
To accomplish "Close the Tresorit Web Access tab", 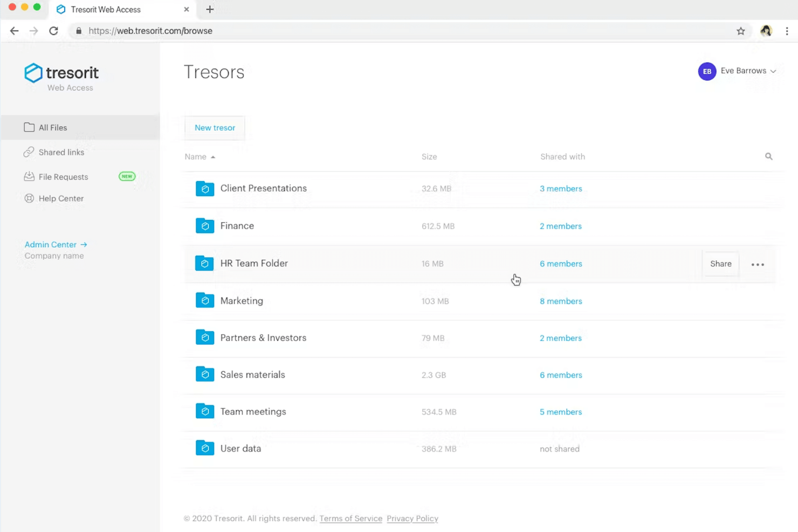I will pyautogui.click(x=187, y=9).
